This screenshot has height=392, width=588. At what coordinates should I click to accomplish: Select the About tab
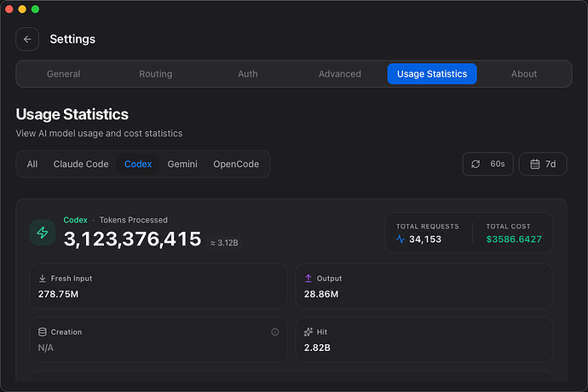coord(524,74)
